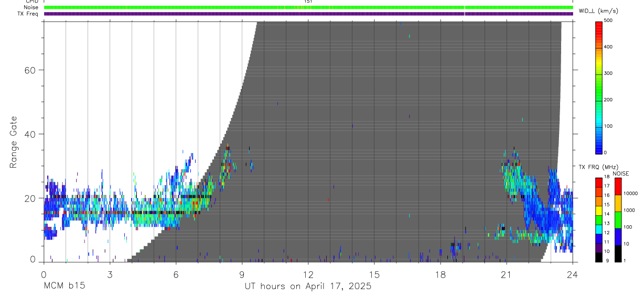644x297 pixels.
Task: Click the blue swatch in NOISE legend
Action: tap(618, 237)
